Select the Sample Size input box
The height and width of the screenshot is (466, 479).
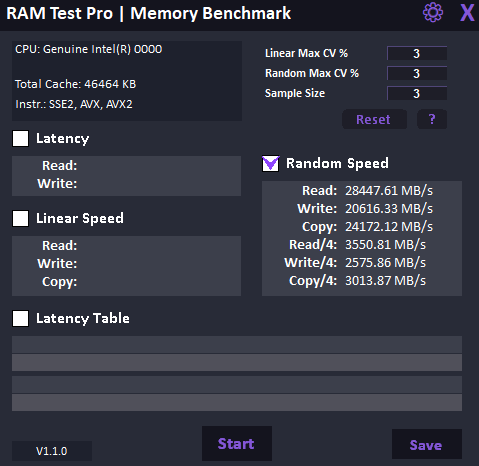coord(417,93)
